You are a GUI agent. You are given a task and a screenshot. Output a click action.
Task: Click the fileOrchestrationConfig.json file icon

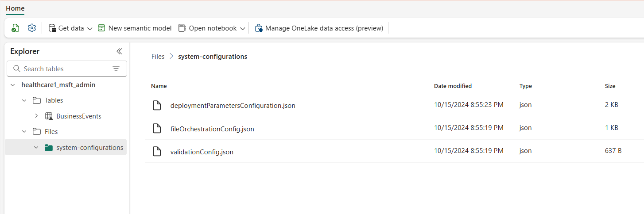point(156,128)
